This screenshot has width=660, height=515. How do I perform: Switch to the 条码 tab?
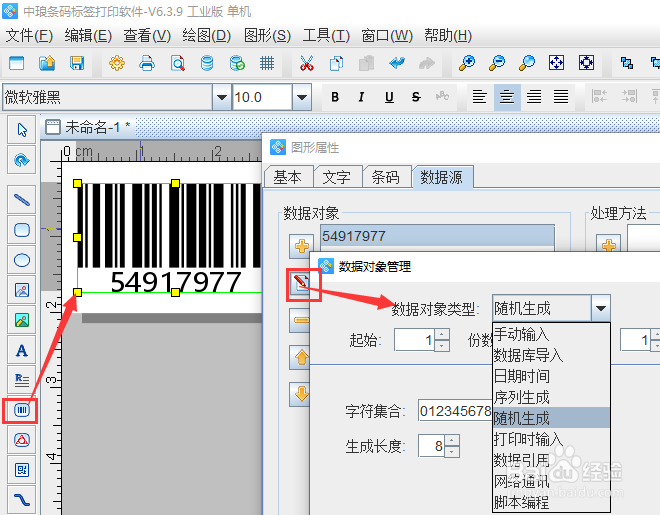386,177
